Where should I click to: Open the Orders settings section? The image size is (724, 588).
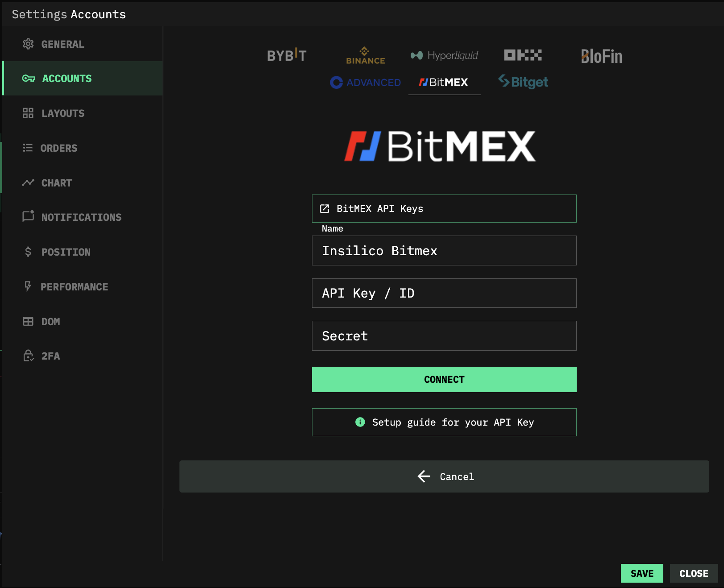point(58,148)
